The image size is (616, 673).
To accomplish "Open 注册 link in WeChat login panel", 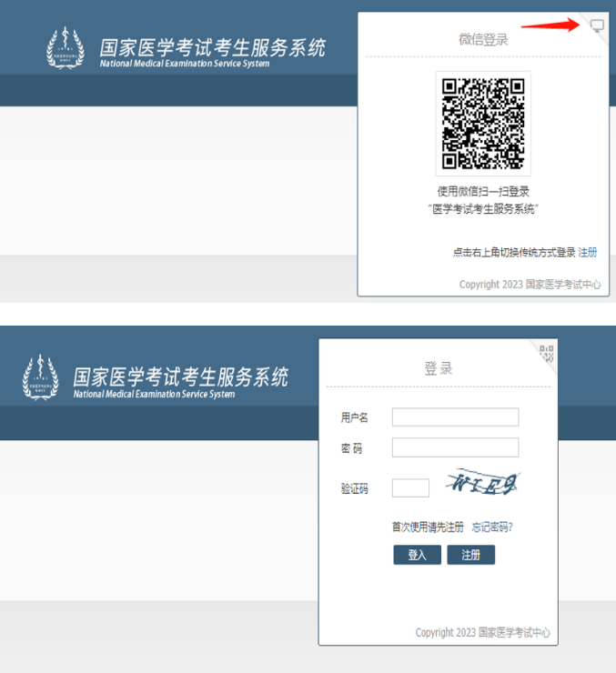I will click(x=588, y=252).
